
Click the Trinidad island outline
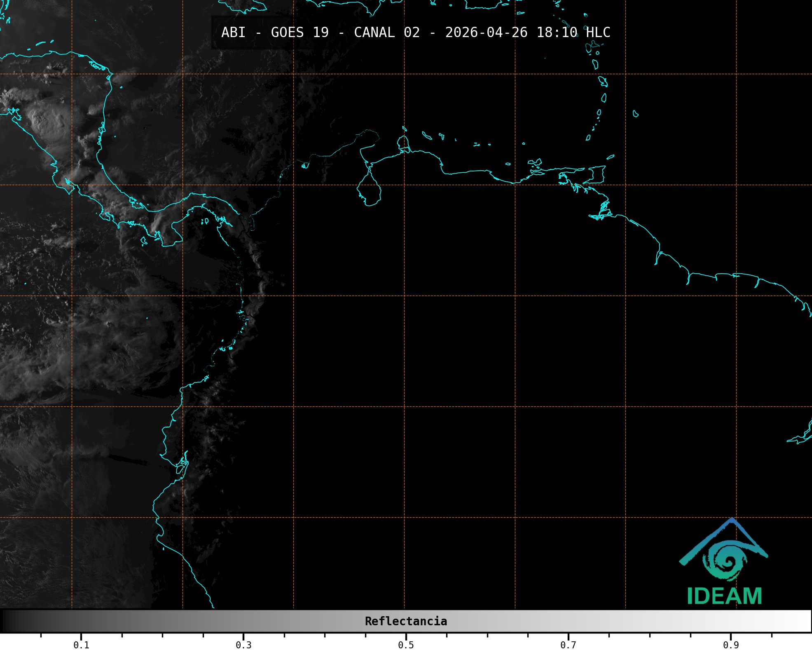click(596, 174)
